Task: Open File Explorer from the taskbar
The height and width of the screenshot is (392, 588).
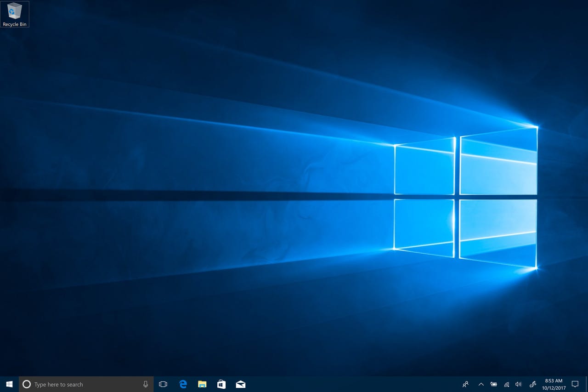Action: pos(202,384)
